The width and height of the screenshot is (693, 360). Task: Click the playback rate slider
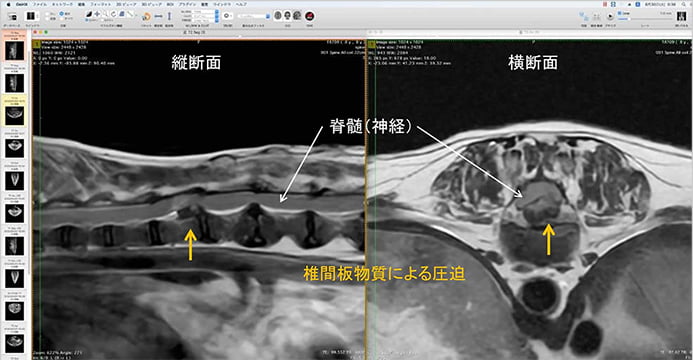pyautogui.click(x=645, y=19)
